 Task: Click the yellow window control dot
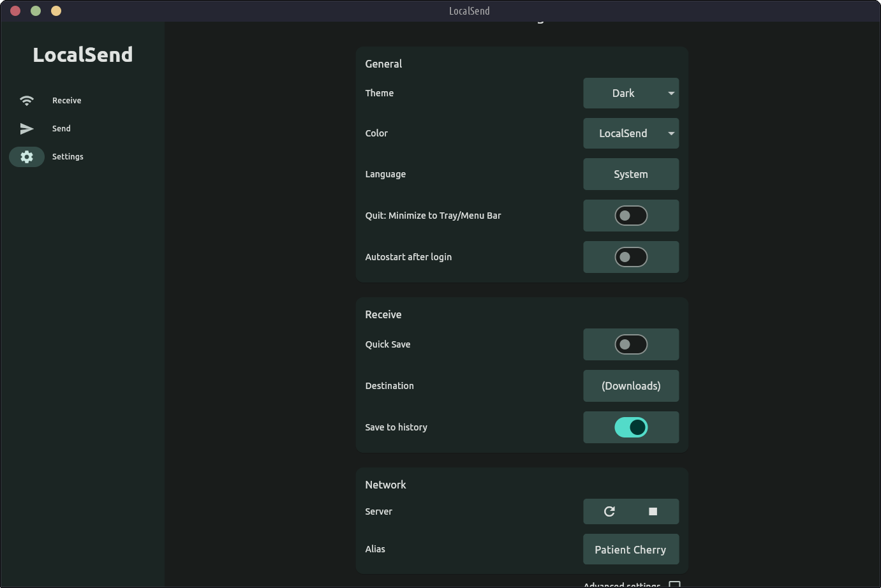click(56, 11)
